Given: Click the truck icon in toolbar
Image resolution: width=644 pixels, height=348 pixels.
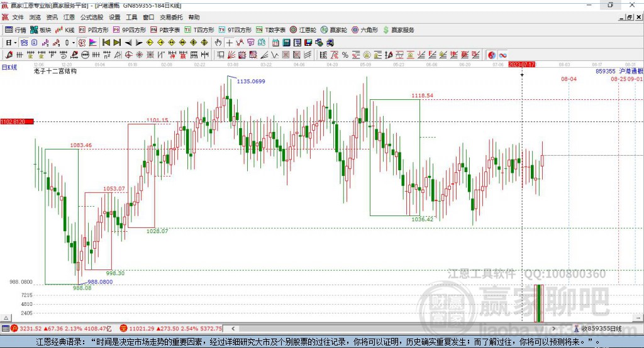Looking at the screenshot, I should [x=330, y=43].
